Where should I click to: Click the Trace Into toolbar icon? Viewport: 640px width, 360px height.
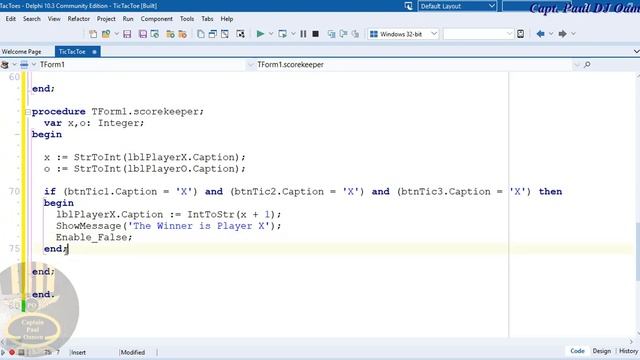(331, 34)
